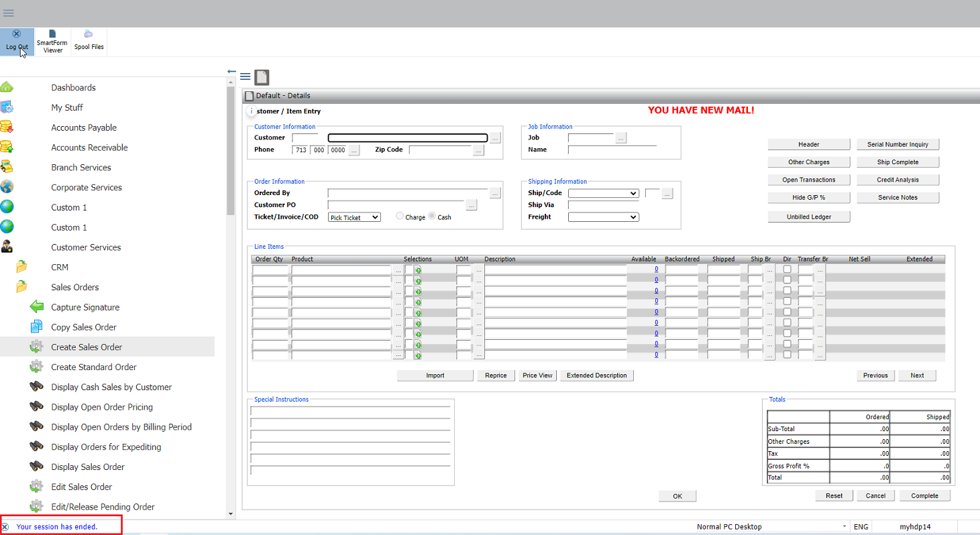Click the Customer lookup ellipsis button

click(495, 138)
